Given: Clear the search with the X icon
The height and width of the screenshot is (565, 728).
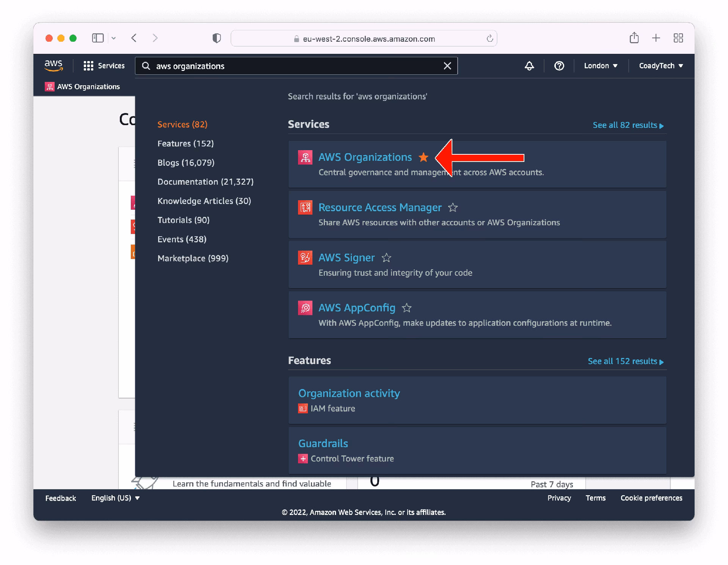Looking at the screenshot, I should (x=447, y=66).
